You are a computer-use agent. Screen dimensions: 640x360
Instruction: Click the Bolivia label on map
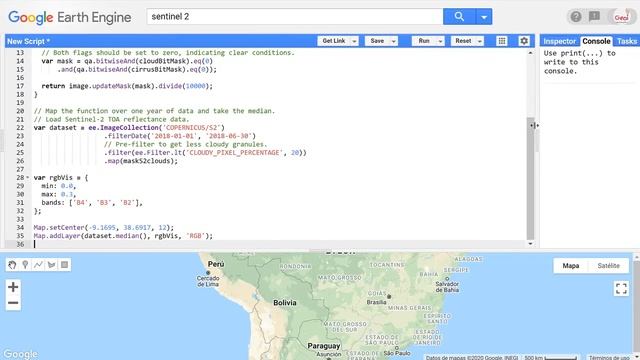point(284,303)
